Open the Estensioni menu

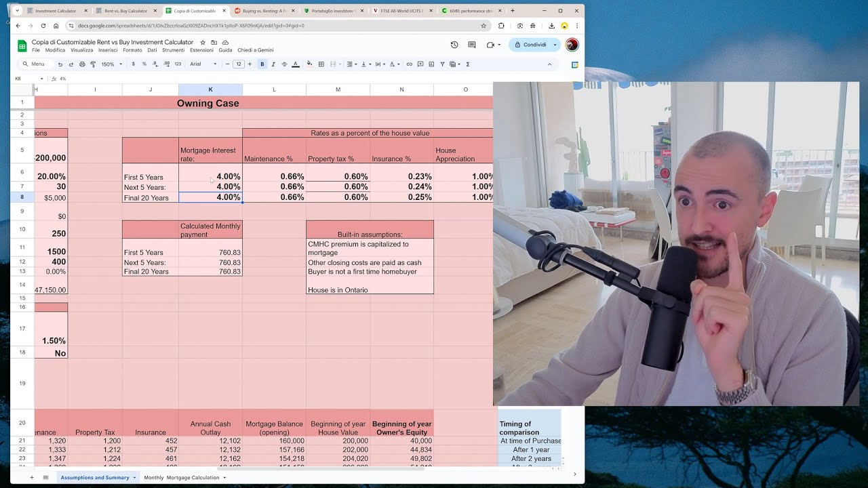coord(201,50)
